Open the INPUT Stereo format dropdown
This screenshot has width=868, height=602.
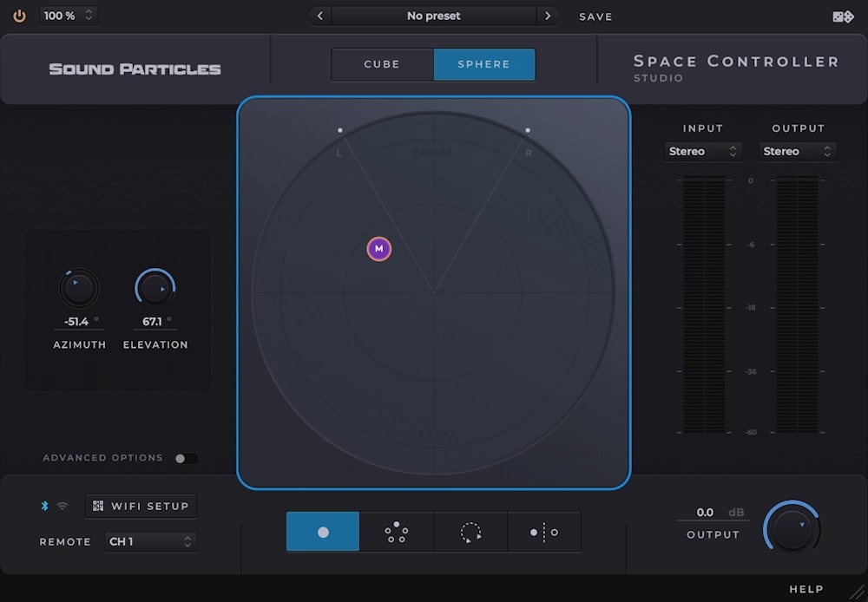702,151
